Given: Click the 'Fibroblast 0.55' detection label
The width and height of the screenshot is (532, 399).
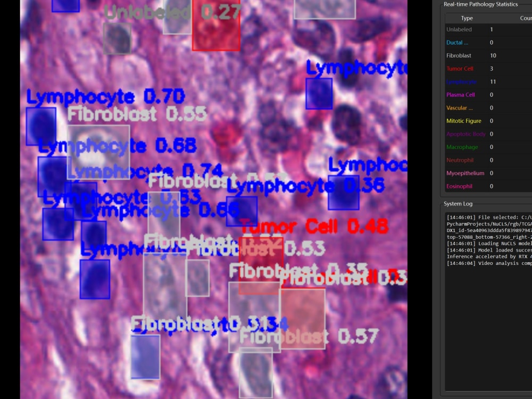Looking at the screenshot, I should pyautogui.click(x=137, y=114).
